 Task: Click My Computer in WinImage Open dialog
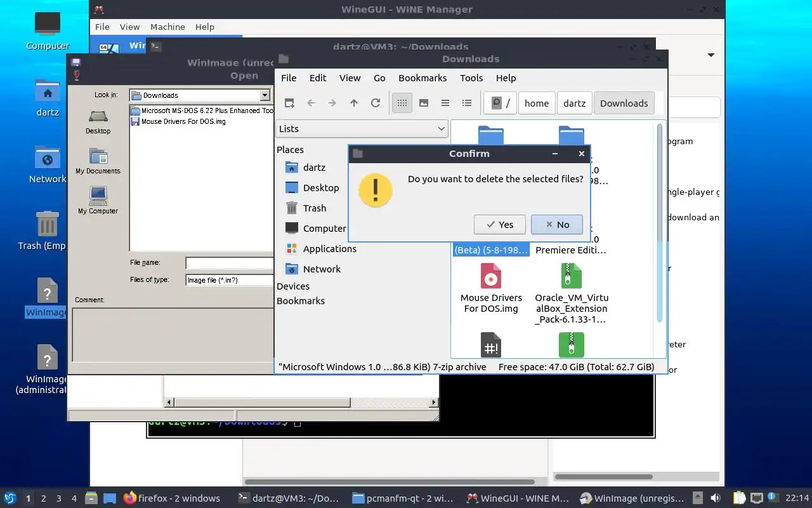pyautogui.click(x=98, y=201)
